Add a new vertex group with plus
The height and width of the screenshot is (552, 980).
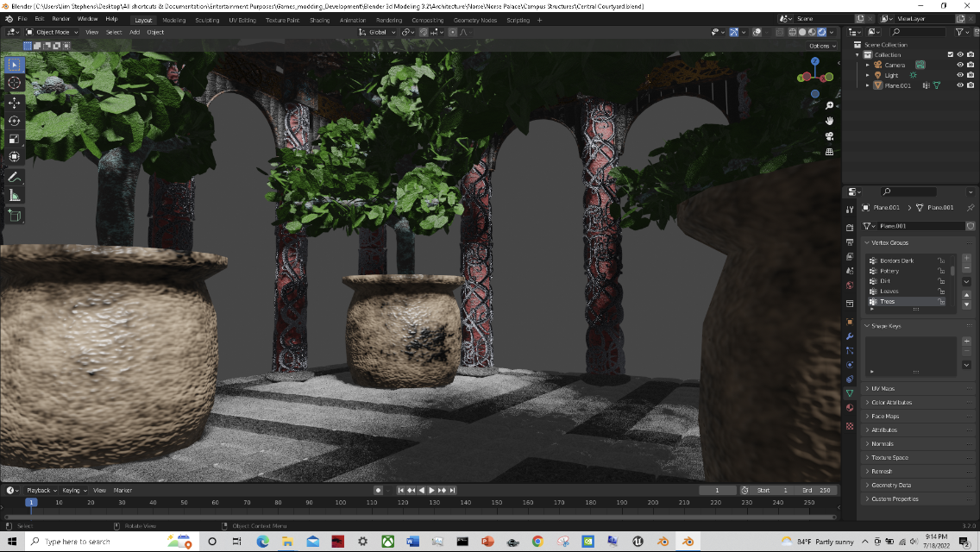(966, 258)
